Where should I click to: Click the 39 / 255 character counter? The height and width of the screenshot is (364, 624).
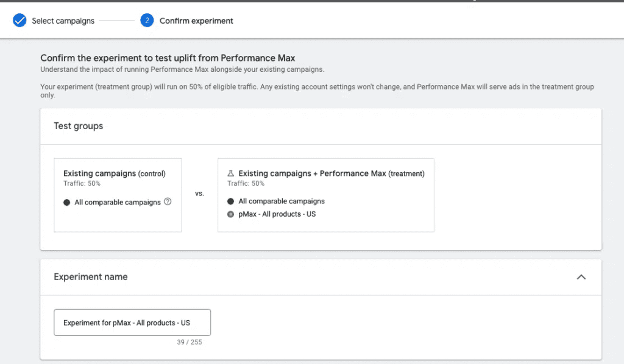coord(190,342)
